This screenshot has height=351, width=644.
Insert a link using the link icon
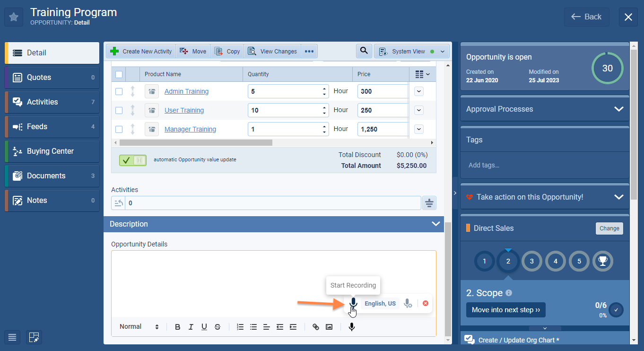pyautogui.click(x=316, y=327)
